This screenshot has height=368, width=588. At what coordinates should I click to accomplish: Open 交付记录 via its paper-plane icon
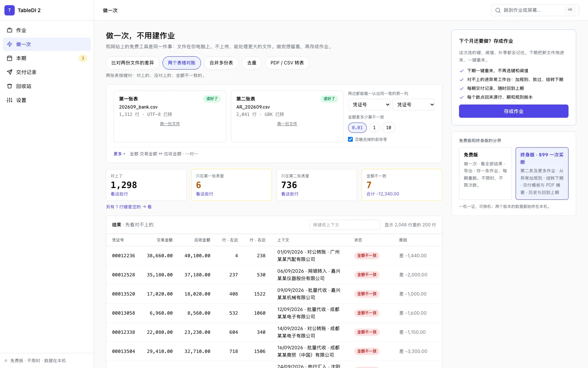click(x=10, y=72)
